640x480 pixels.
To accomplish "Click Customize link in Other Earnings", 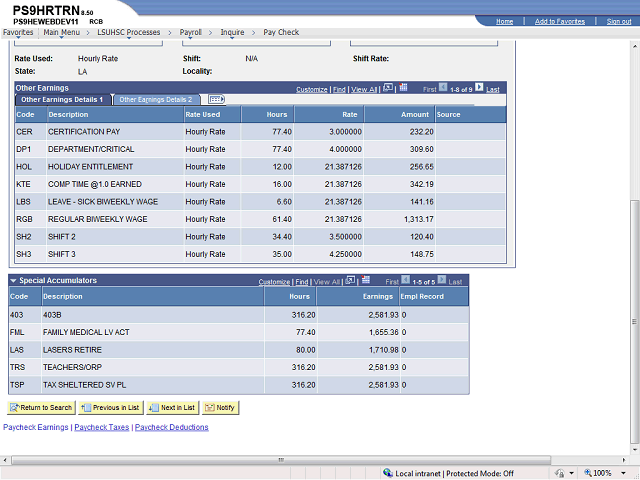I will [x=312, y=89].
